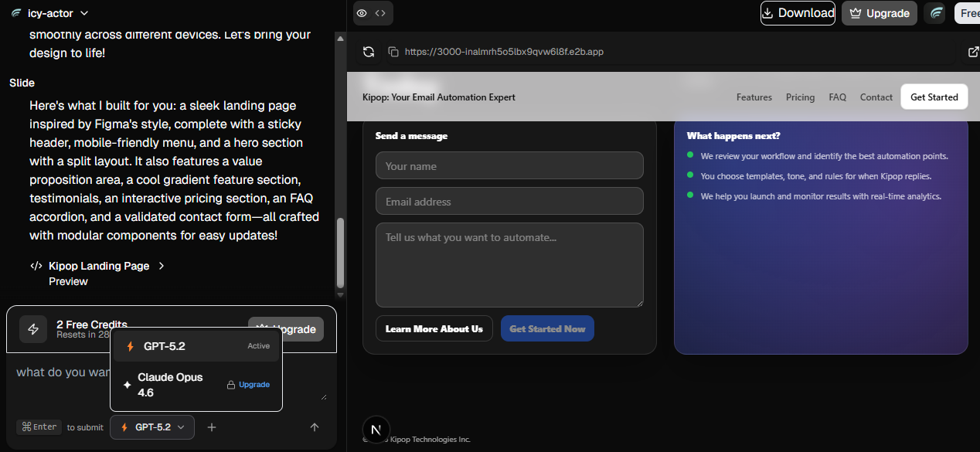Click the 'What happens next?' heading
This screenshot has width=980, height=452.
733,136
